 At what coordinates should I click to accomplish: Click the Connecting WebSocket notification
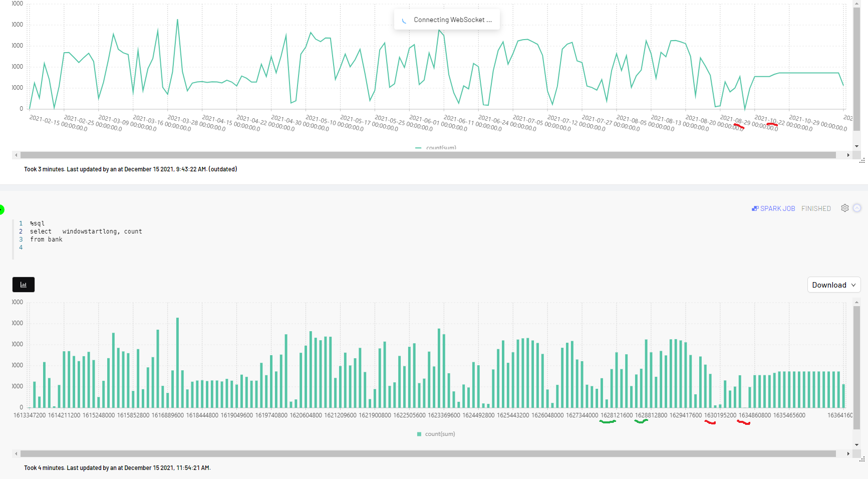pos(447,20)
